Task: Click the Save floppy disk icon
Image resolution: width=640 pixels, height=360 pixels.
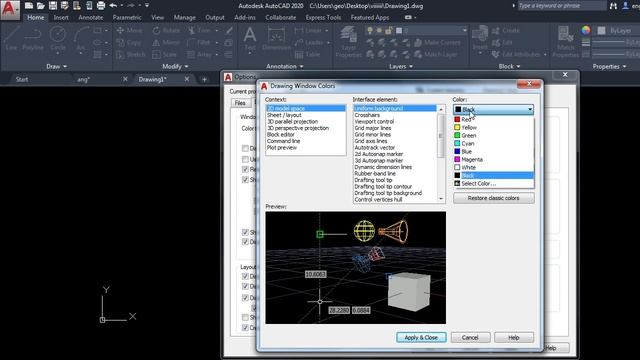Action: point(53,6)
